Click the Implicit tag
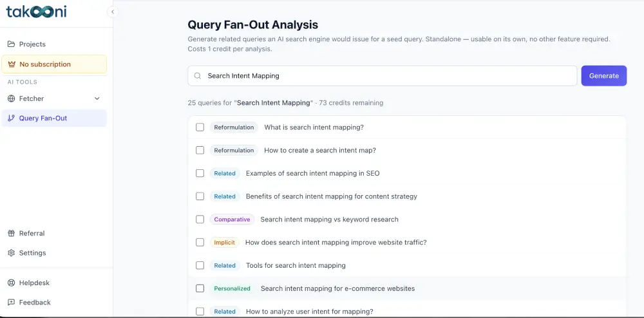Viewport: 644px width, 318px height. pos(224,242)
